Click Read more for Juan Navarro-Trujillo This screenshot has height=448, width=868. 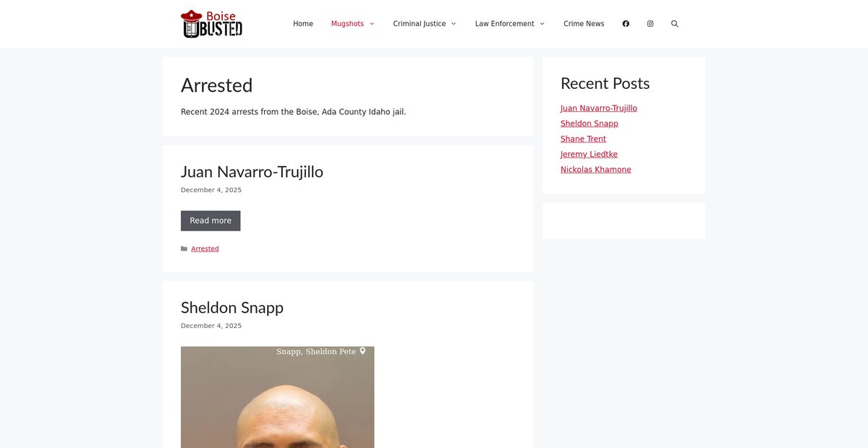click(x=210, y=221)
